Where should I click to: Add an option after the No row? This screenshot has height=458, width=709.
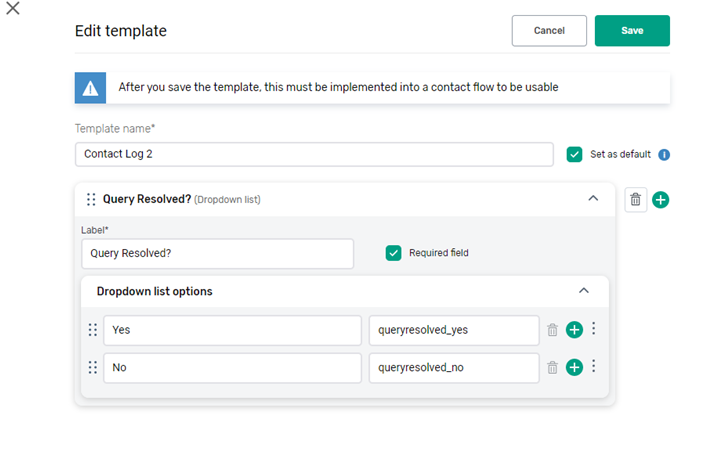tap(574, 368)
